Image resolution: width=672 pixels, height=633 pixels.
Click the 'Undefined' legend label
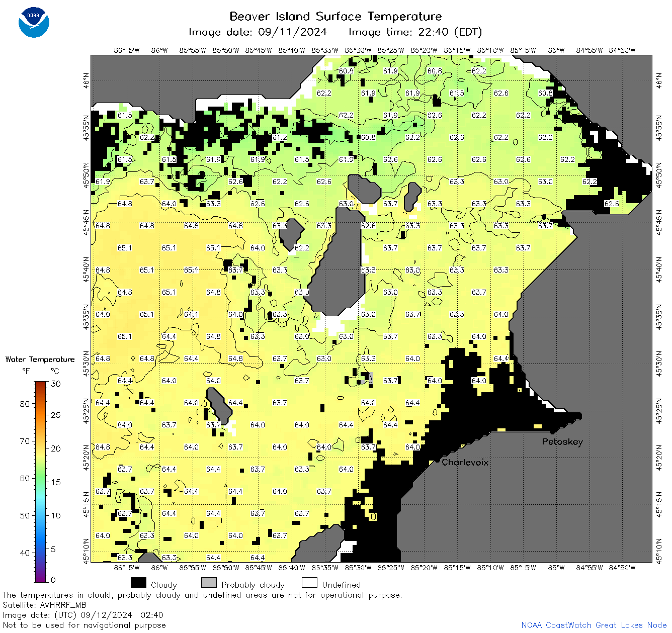point(341,585)
